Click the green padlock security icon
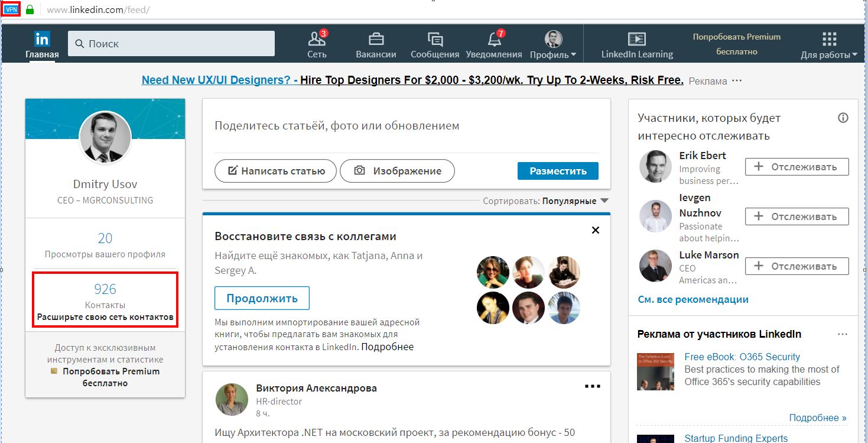868x443 pixels. [x=30, y=9]
